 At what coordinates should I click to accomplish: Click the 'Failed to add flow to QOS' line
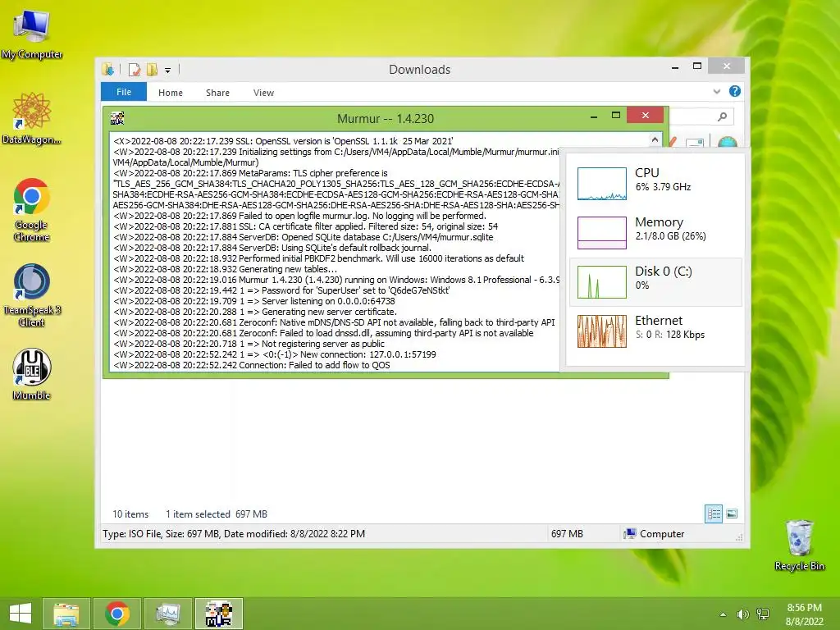coord(252,365)
